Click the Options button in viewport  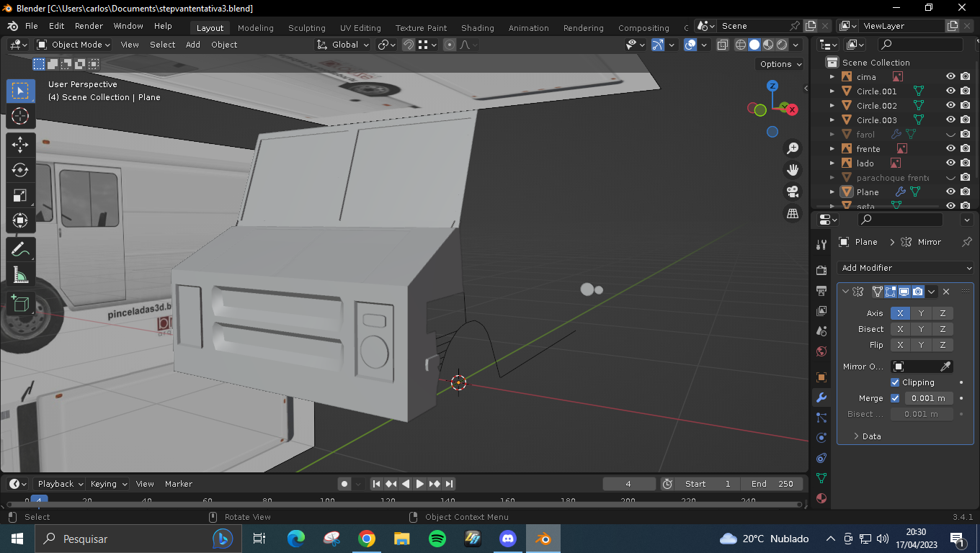780,64
